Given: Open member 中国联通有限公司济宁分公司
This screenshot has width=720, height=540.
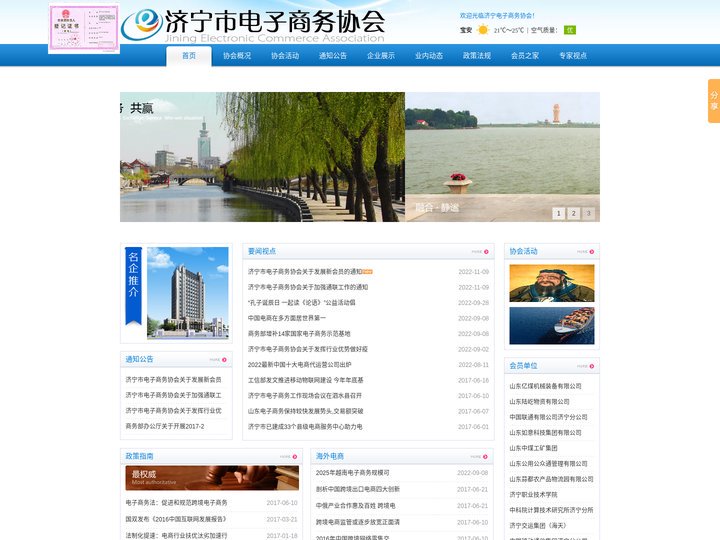Looking at the screenshot, I should [548, 417].
